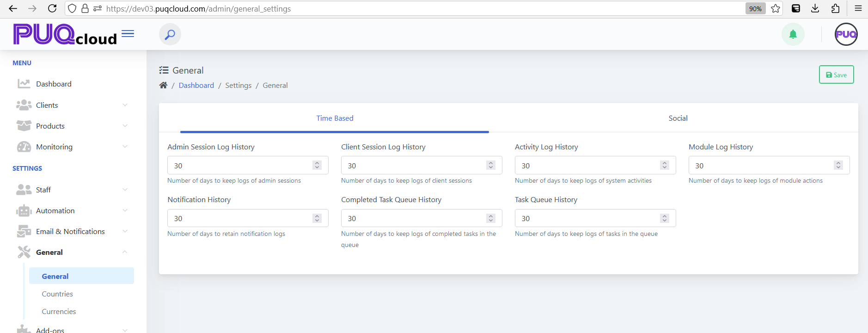Viewport: 868px width, 333px height.
Task: Expand the Monitoring menu chevron
Action: (x=125, y=147)
